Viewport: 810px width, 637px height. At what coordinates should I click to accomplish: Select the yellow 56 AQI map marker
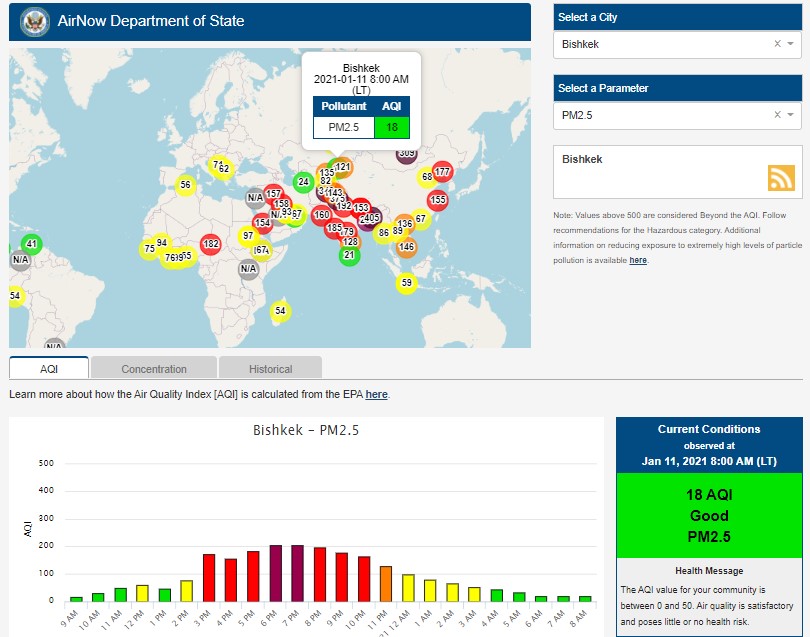click(x=185, y=185)
